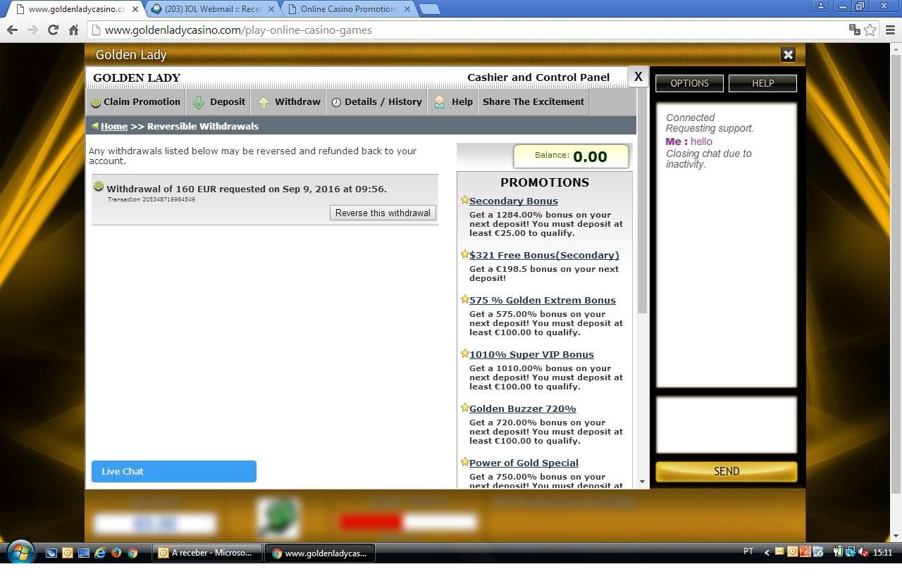902x588 pixels.
Task: Close the Cashier and Control Panel
Action: 638,76
